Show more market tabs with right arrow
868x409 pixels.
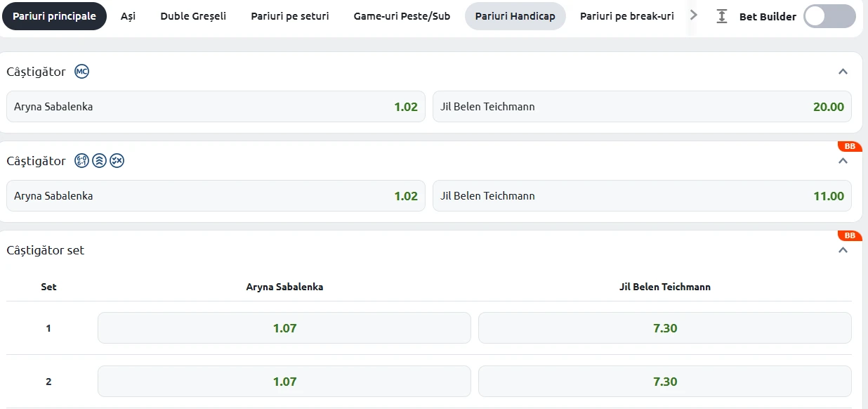(x=694, y=15)
